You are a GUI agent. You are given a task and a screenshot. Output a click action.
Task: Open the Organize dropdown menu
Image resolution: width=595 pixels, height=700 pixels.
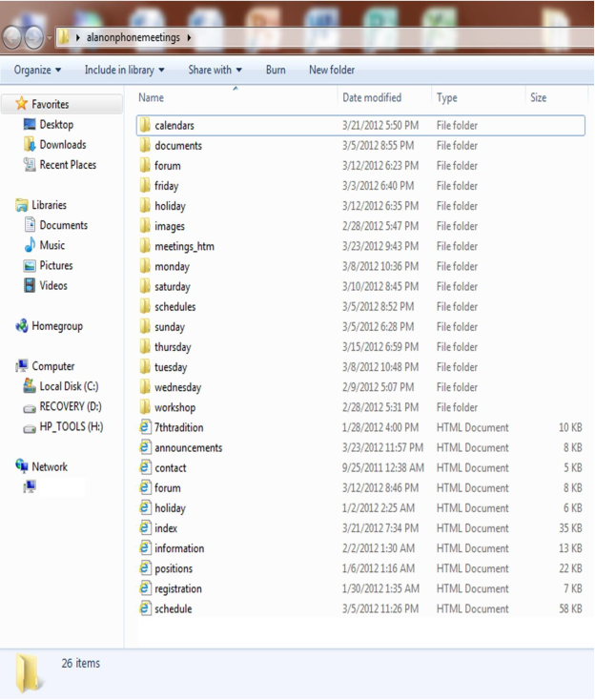(x=37, y=70)
